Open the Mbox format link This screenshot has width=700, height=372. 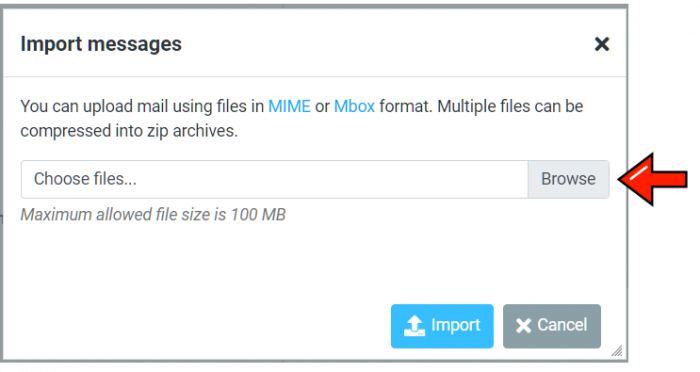(354, 106)
